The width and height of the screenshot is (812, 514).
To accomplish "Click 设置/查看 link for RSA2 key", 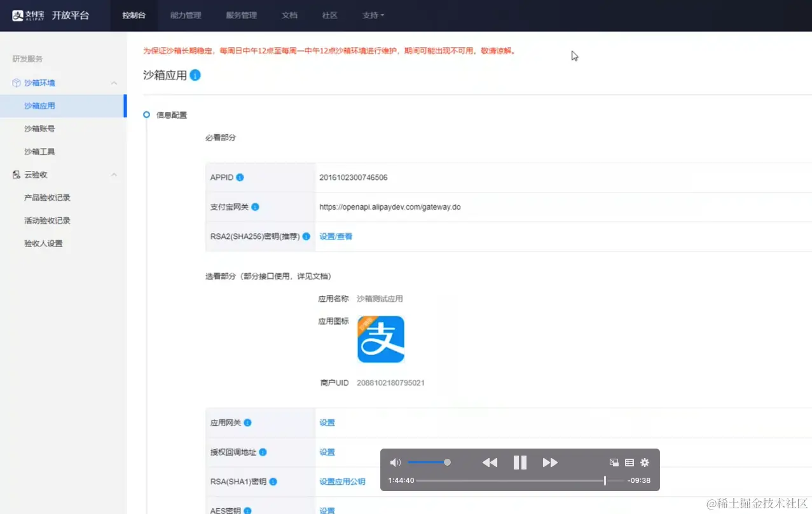I will click(x=336, y=236).
